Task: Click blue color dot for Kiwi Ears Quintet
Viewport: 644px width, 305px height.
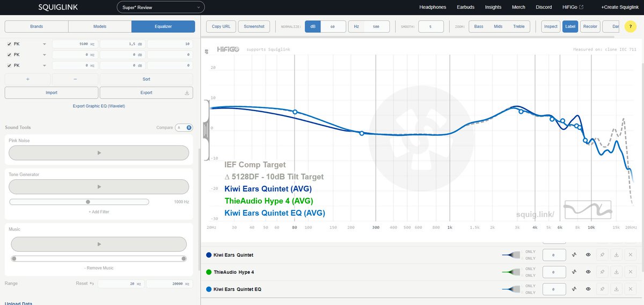Action: pos(209,255)
